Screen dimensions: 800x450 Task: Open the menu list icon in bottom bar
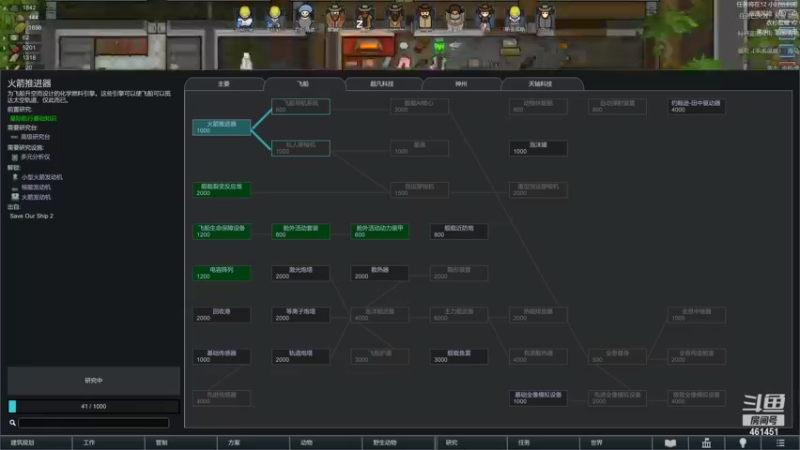[x=780, y=443]
